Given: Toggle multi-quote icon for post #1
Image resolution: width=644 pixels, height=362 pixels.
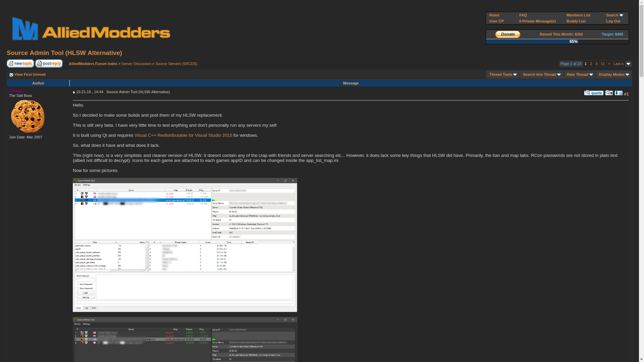Looking at the screenshot, I should (x=609, y=93).
